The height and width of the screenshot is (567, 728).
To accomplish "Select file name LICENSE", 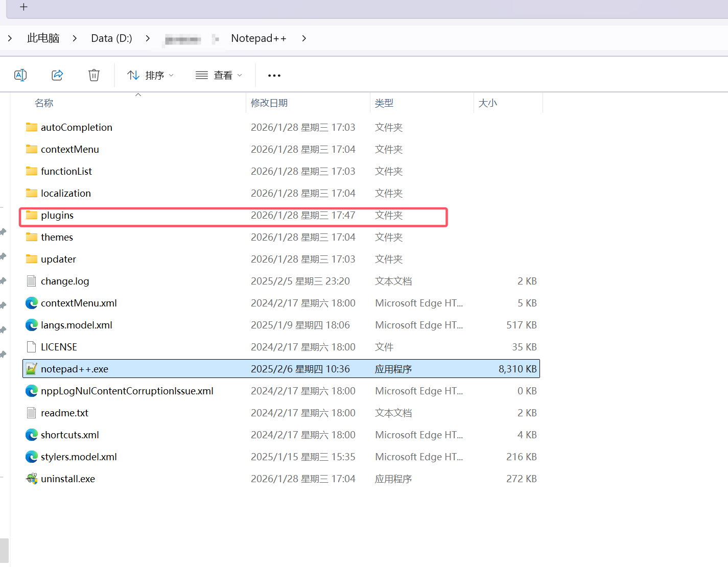I will [x=59, y=347].
